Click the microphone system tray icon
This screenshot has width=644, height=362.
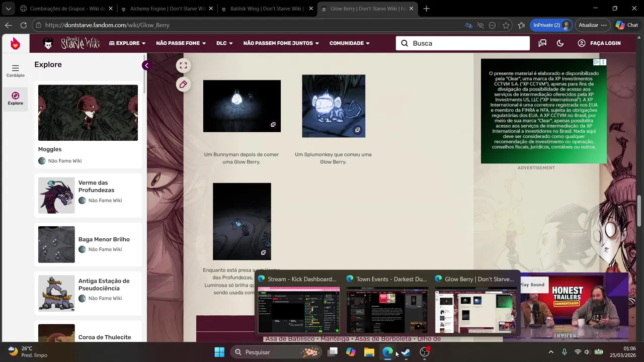click(565, 352)
